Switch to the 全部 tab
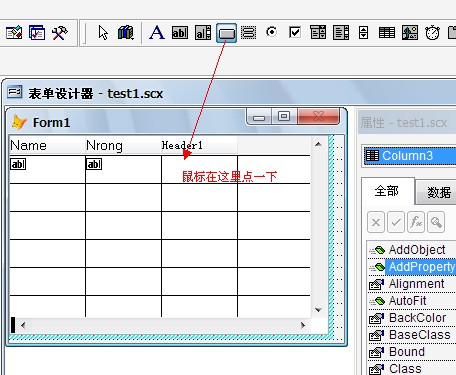 click(x=387, y=191)
